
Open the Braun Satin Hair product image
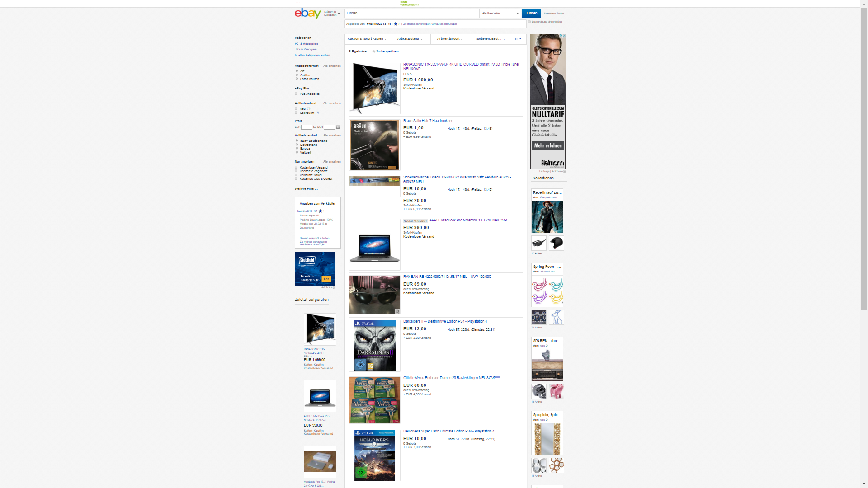point(374,145)
